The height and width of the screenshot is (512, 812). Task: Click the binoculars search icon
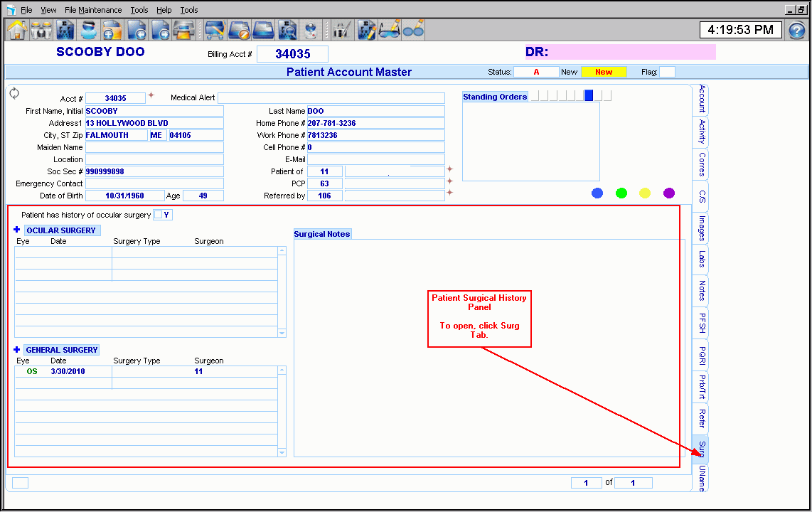click(41, 30)
